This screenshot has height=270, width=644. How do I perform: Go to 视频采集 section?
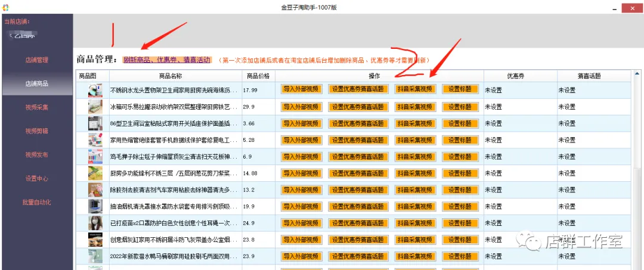point(37,107)
